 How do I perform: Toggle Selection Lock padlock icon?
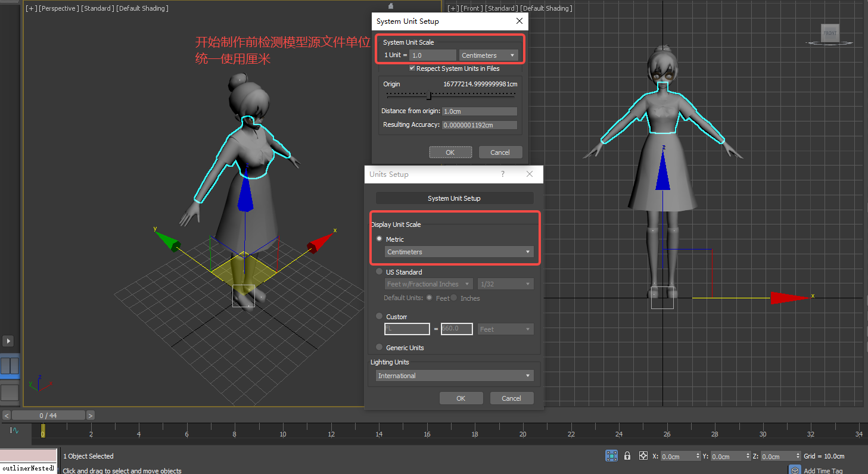click(x=627, y=456)
